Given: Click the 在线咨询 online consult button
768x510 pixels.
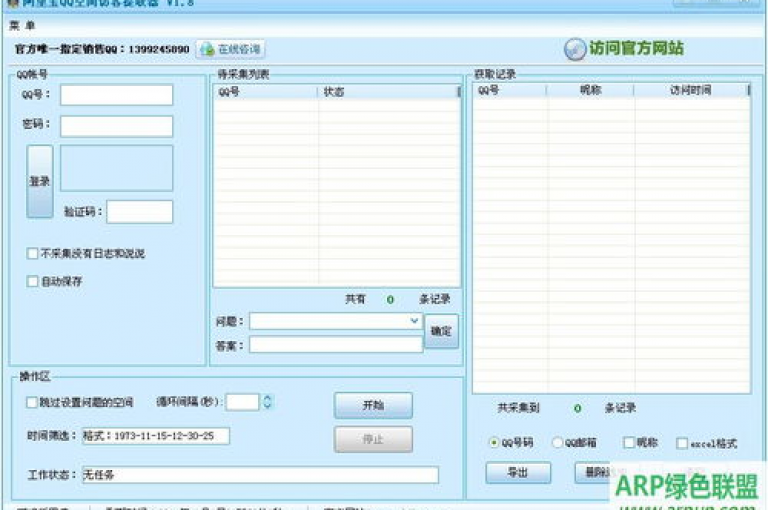Looking at the screenshot, I should tap(231, 49).
